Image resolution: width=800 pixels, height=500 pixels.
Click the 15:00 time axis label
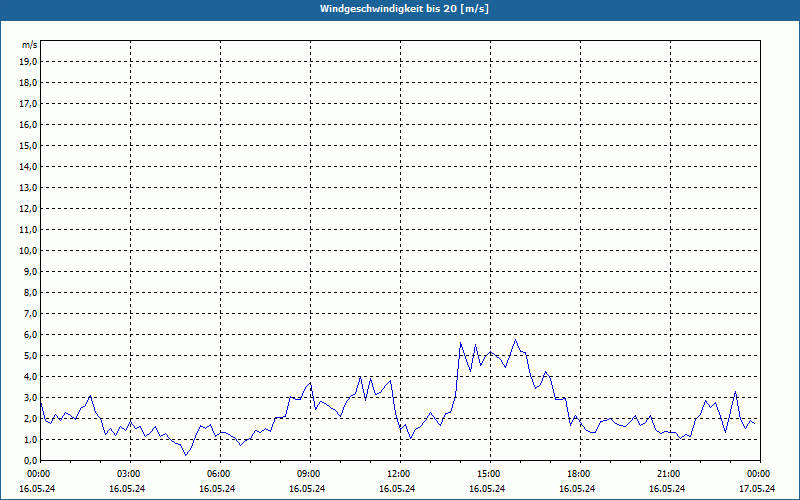coord(490,474)
